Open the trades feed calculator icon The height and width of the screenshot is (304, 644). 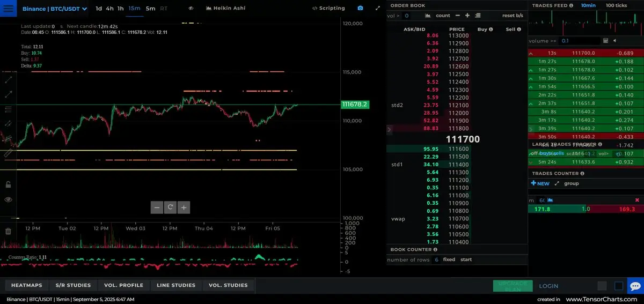[x=605, y=41]
